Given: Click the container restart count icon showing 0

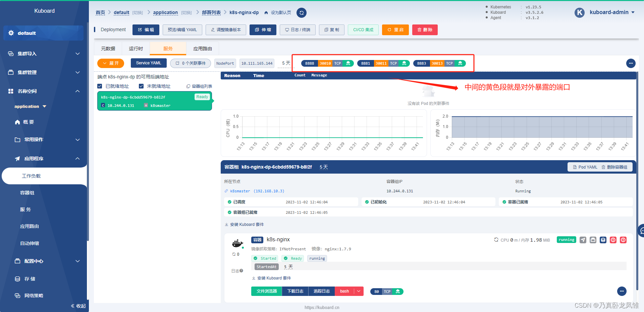Looking at the screenshot, I should click(x=234, y=254).
